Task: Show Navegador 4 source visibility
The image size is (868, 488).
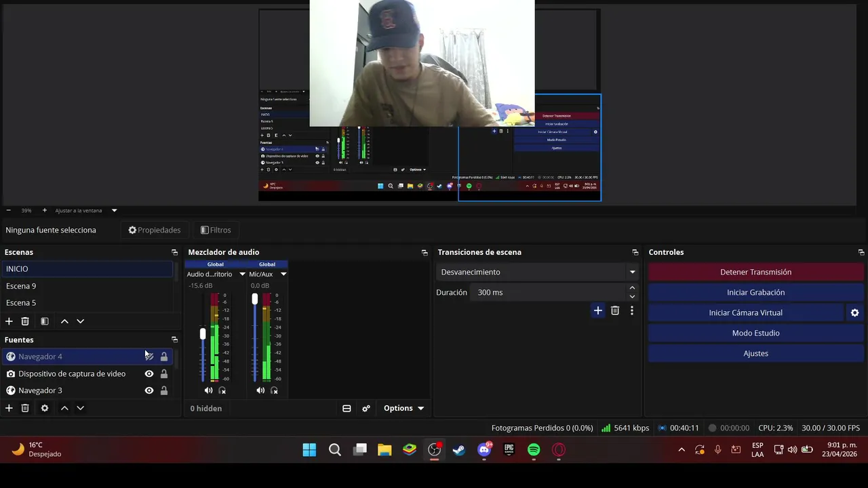Action: tap(149, 357)
